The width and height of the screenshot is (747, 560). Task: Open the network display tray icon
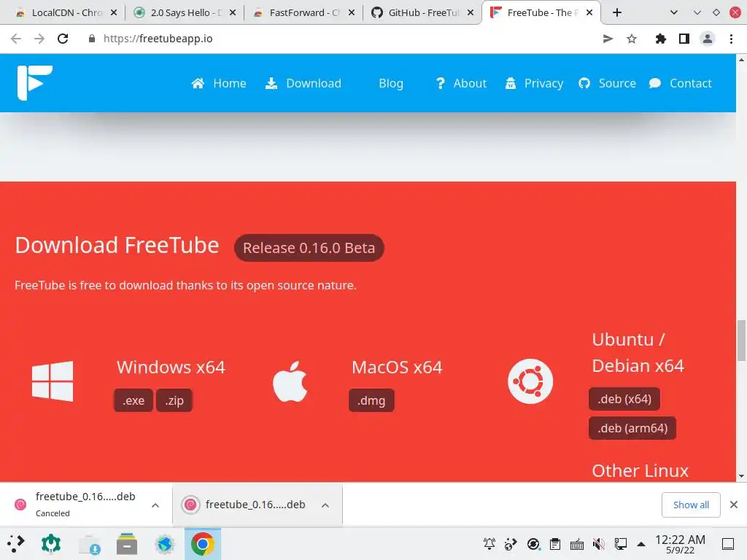click(621, 544)
